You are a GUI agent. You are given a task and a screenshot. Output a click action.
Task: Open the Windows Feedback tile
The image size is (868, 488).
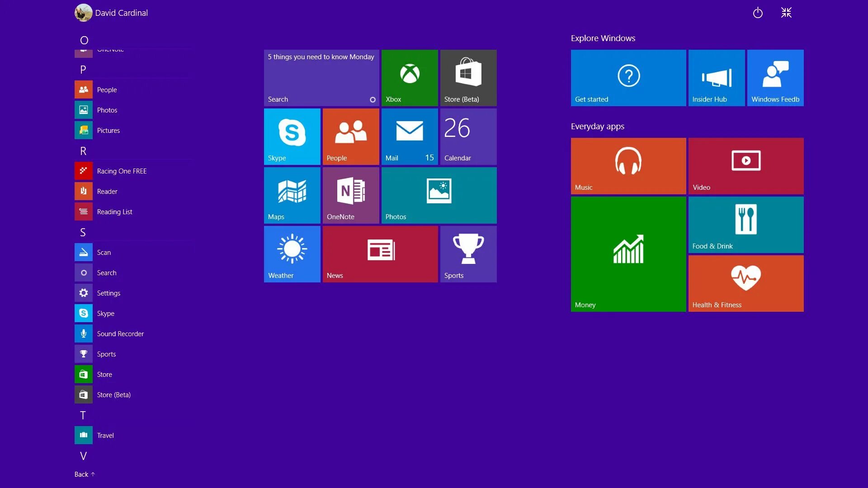coord(775,78)
